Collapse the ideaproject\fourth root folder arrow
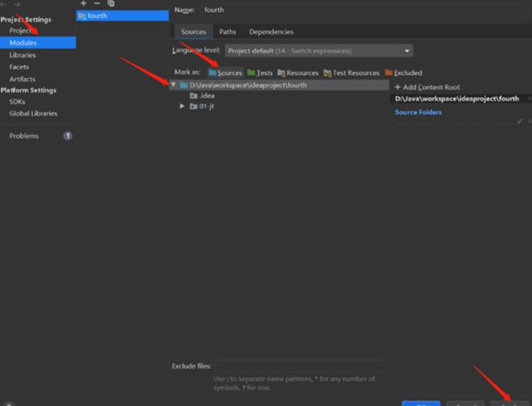Screen dimensions: 532x406 coord(174,85)
